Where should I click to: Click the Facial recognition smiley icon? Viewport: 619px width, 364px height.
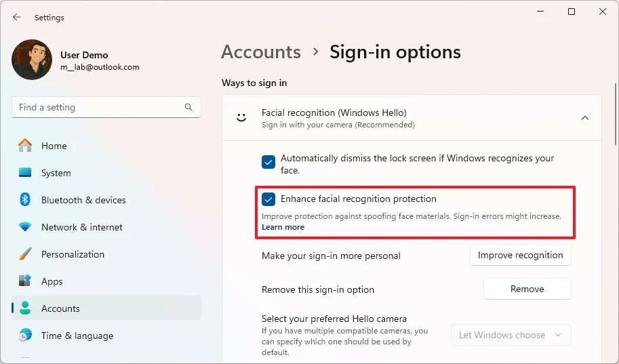click(241, 118)
